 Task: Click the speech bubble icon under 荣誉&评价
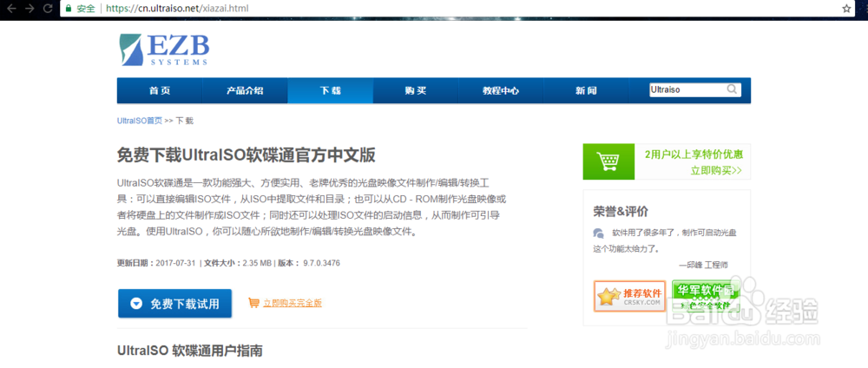598,233
